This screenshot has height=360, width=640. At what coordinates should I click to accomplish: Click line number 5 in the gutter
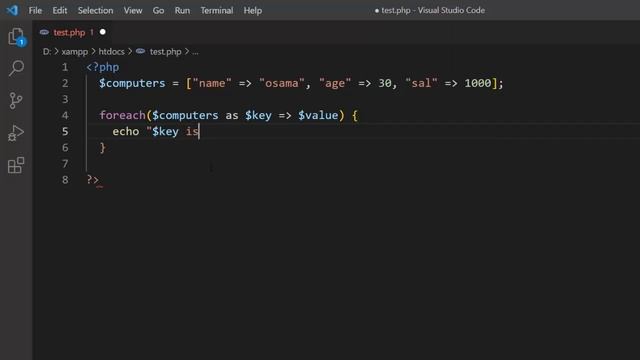[x=65, y=131]
